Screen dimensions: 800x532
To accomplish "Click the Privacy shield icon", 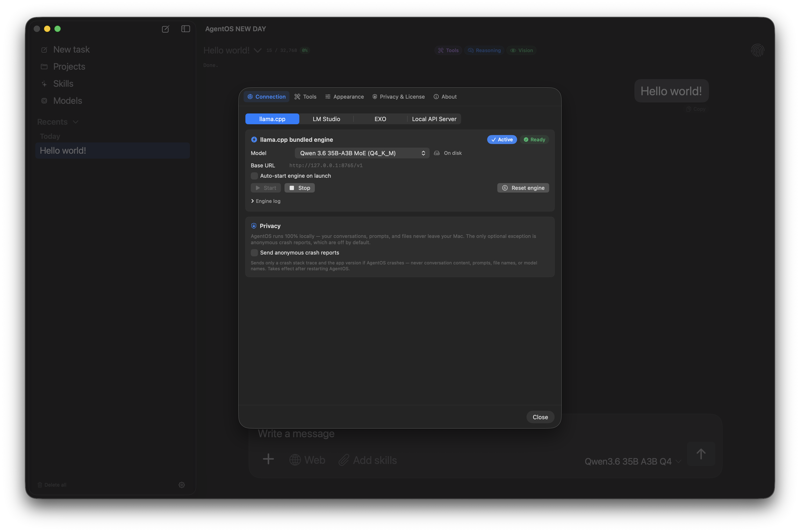I will pos(254,226).
